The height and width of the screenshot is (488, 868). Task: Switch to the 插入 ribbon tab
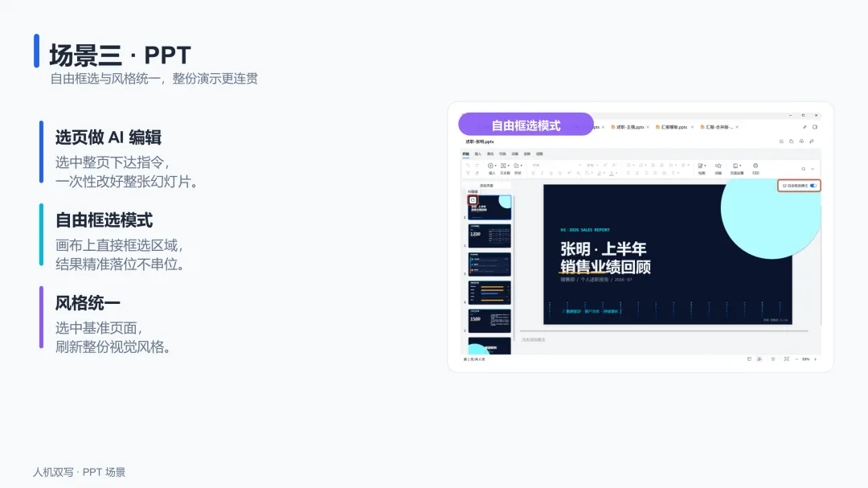[477, 154]
